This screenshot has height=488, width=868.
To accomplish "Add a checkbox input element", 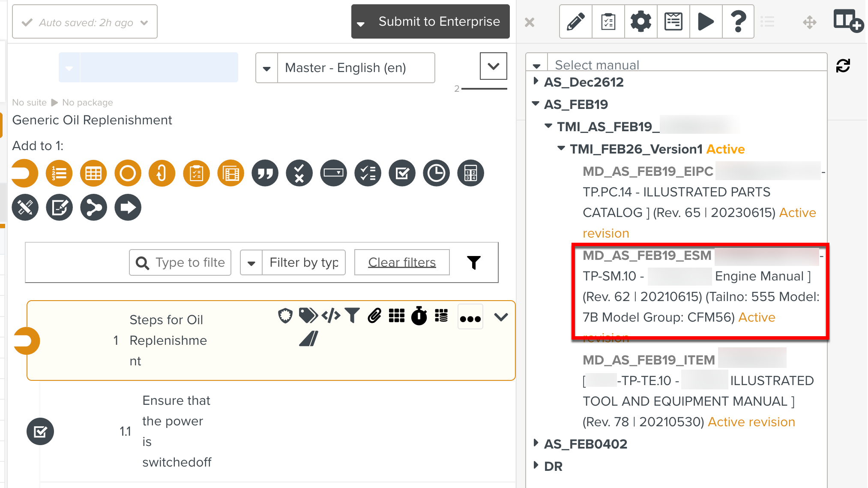I will coord(402,173).
